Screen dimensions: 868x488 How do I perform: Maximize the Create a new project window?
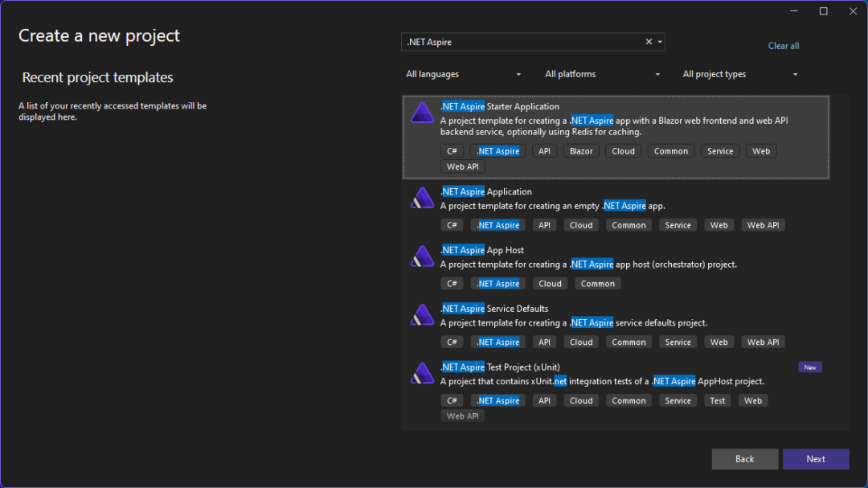click(823, 11)
